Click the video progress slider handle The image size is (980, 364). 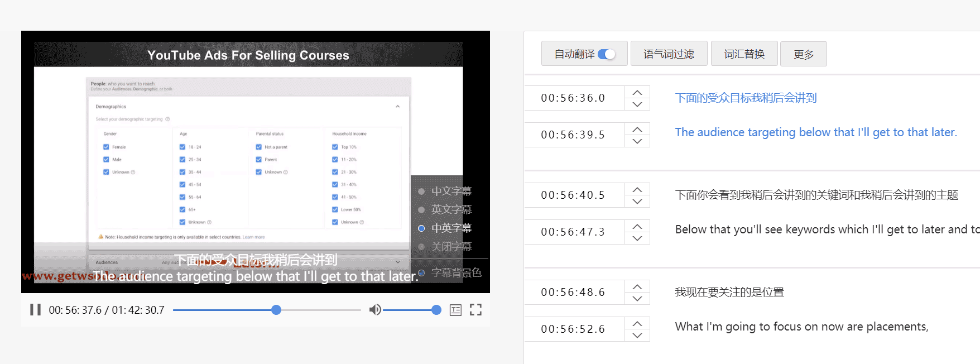pyautogui.click(x=276, y=310)
